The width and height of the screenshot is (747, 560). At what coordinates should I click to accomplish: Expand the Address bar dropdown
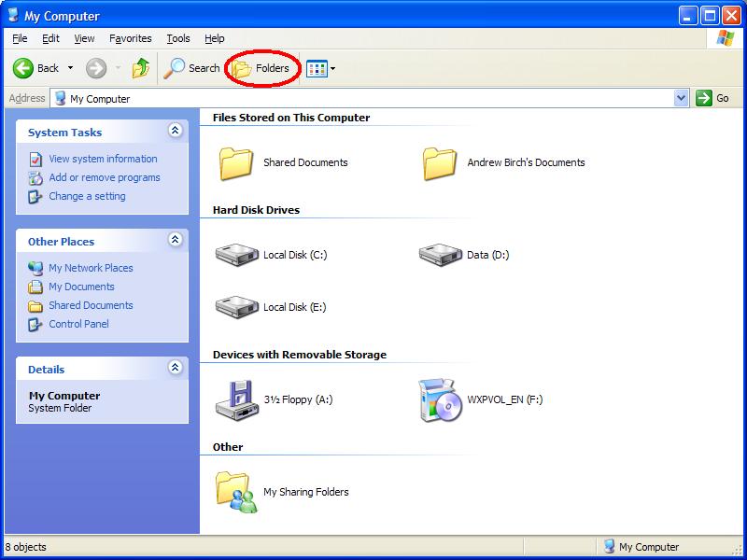tap(682, 99)
